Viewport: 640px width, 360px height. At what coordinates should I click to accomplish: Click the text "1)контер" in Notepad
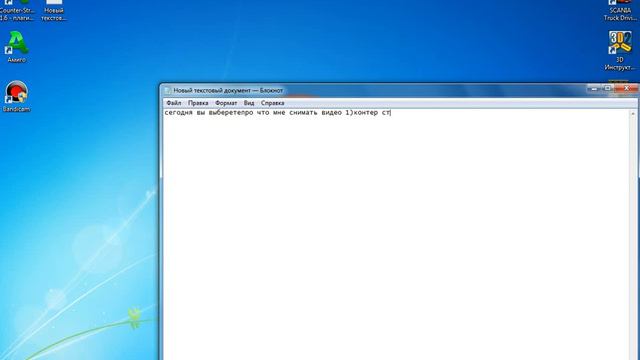(x=362, y=113)
